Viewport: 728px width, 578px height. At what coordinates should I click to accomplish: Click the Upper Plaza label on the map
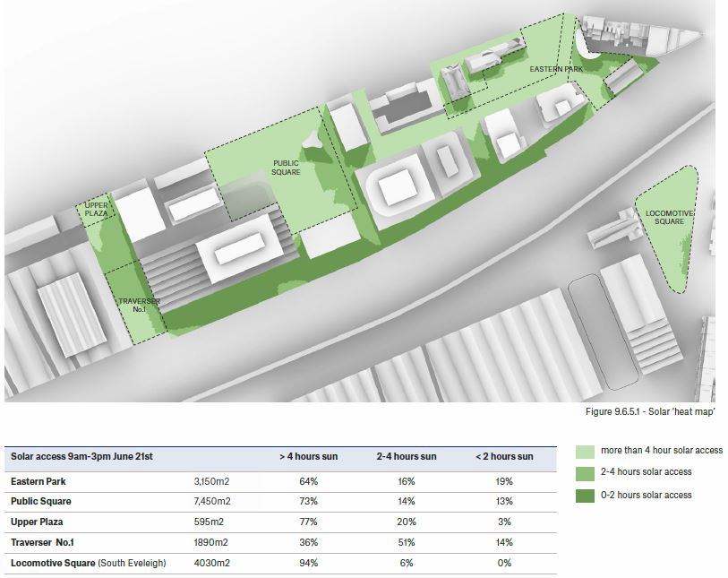pyautogui.click(x=96, y=211)
